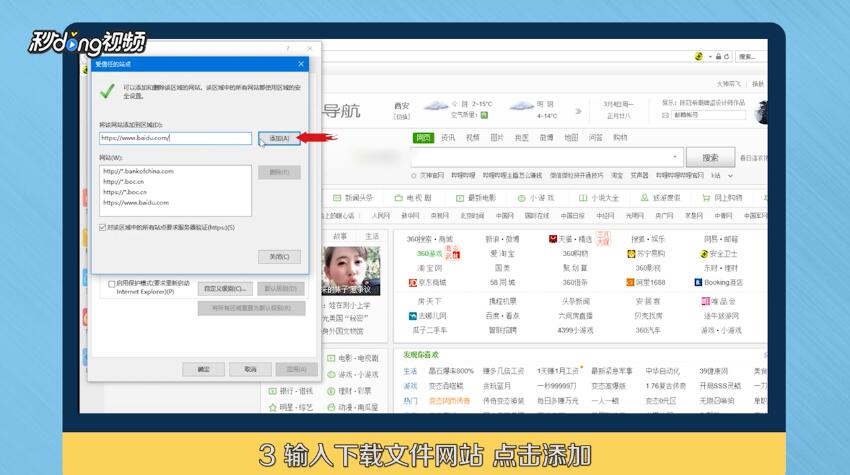The height and width of the screenshot is (475, 850).
Task: Open the 携程机票 link
Action: (503, 301)
